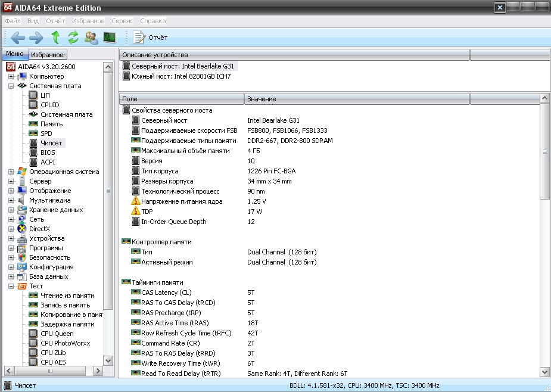Screen dimensions: 551x392
Task: Click the Конфигурация icon in tree
Action: click(22, 267)
